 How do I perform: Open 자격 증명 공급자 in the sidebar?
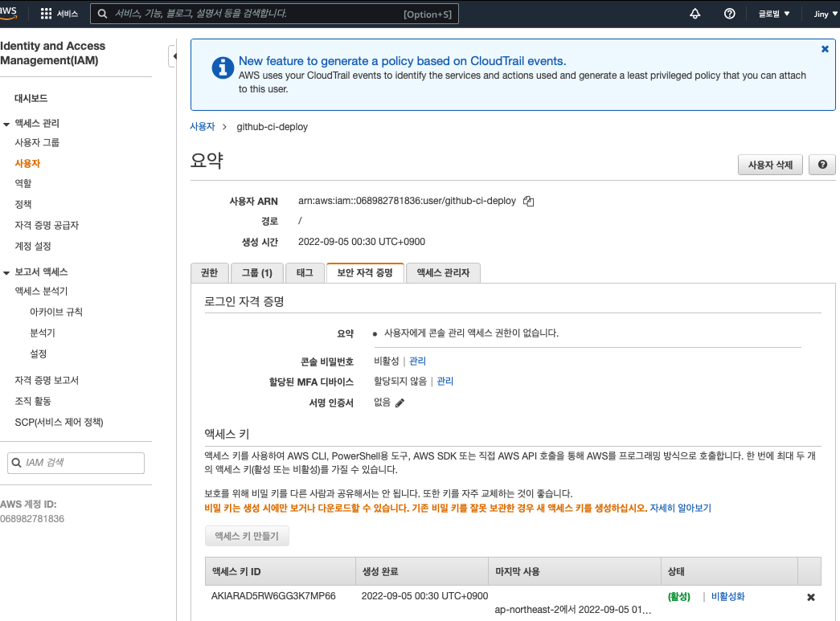tap(47, 225)
